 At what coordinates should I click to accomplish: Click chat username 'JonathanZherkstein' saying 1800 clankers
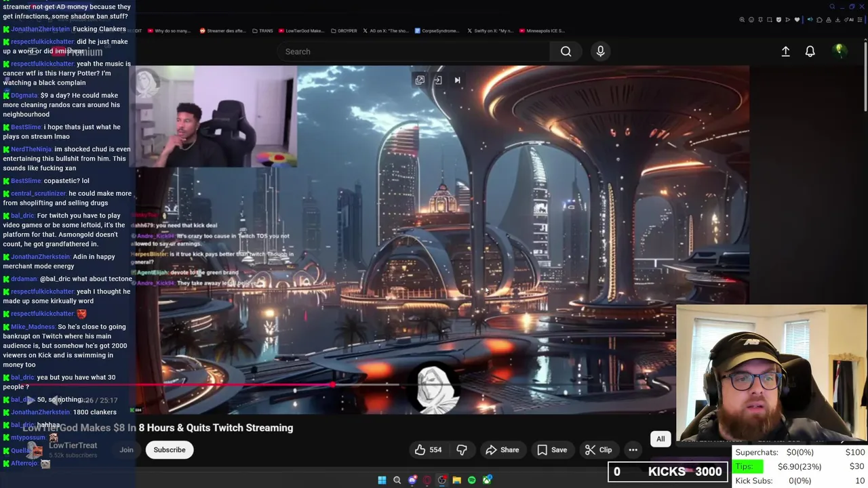[x=41, y=412]
